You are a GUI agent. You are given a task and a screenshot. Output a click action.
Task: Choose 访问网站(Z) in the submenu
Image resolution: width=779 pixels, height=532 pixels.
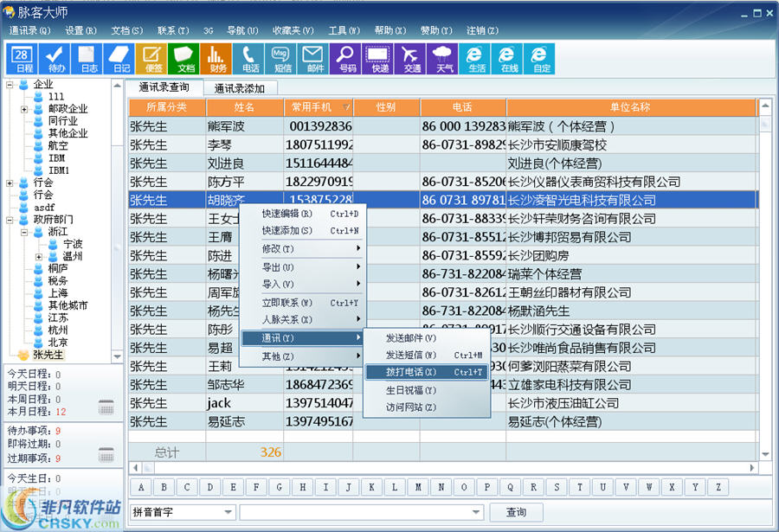[x=428, y=407]
